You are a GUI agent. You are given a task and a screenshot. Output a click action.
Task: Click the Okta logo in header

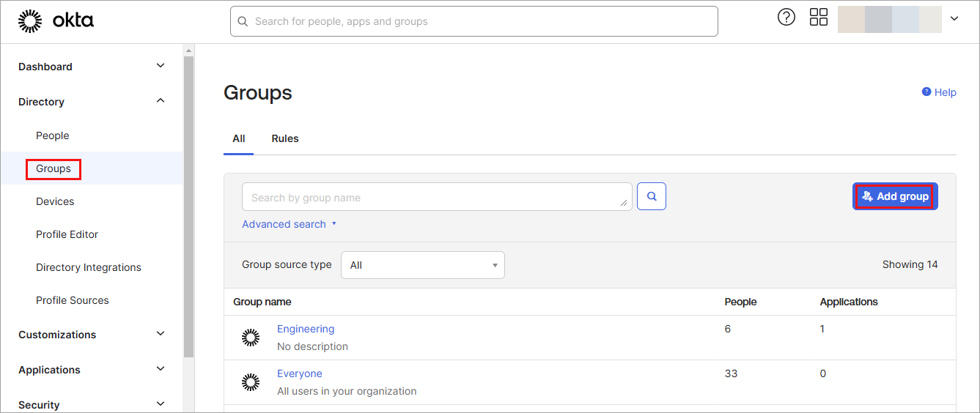pos(56,21)
